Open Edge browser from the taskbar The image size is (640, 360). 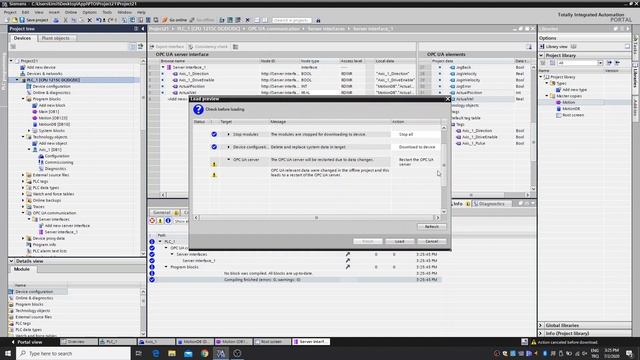pyautogui.click(x=156, y=353)
